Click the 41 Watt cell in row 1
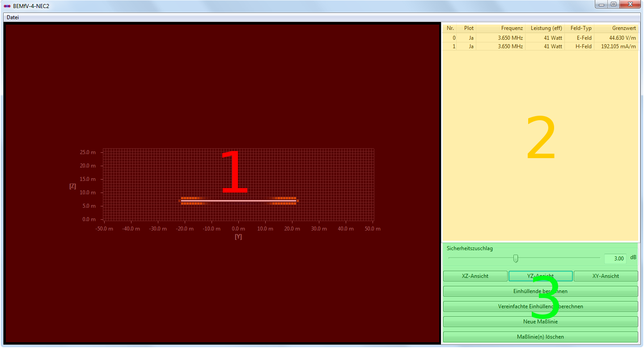This screenshot has width=644, height=348. point(545,46)
